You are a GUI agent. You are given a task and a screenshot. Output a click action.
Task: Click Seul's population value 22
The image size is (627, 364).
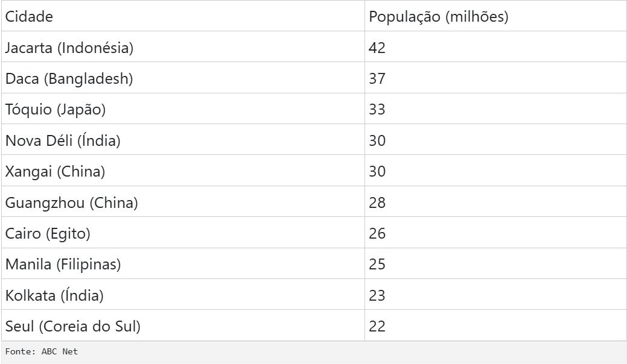tap(377, 327)
